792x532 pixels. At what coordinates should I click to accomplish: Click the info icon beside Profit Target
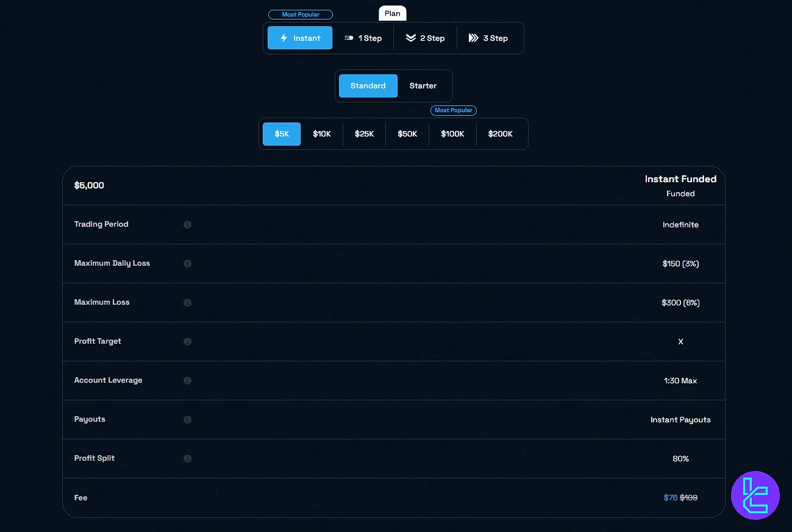(187, 341)
